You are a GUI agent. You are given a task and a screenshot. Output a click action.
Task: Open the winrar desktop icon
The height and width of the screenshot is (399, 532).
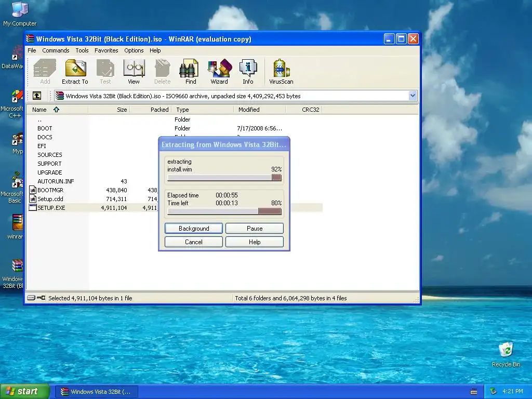15,227
